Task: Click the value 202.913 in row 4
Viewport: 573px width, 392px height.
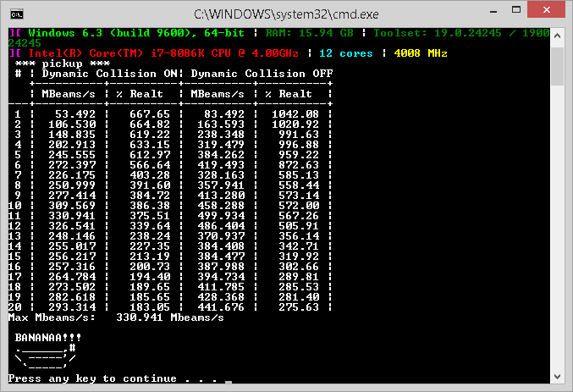Action: (72, 145)
